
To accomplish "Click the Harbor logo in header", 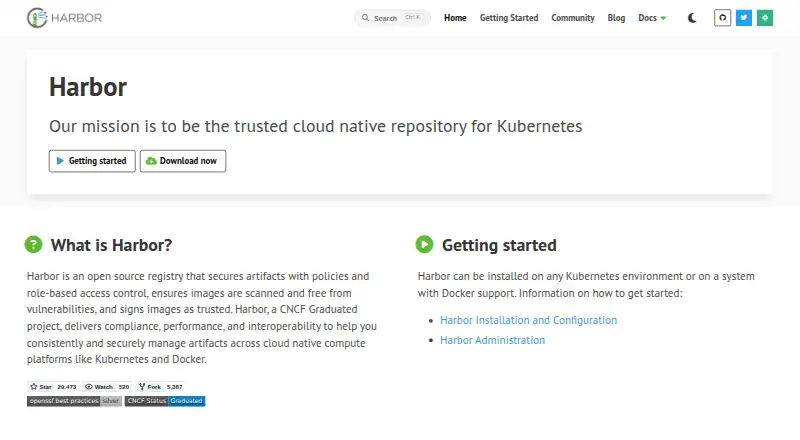I will pyautogui.click(x=64, y=18).
